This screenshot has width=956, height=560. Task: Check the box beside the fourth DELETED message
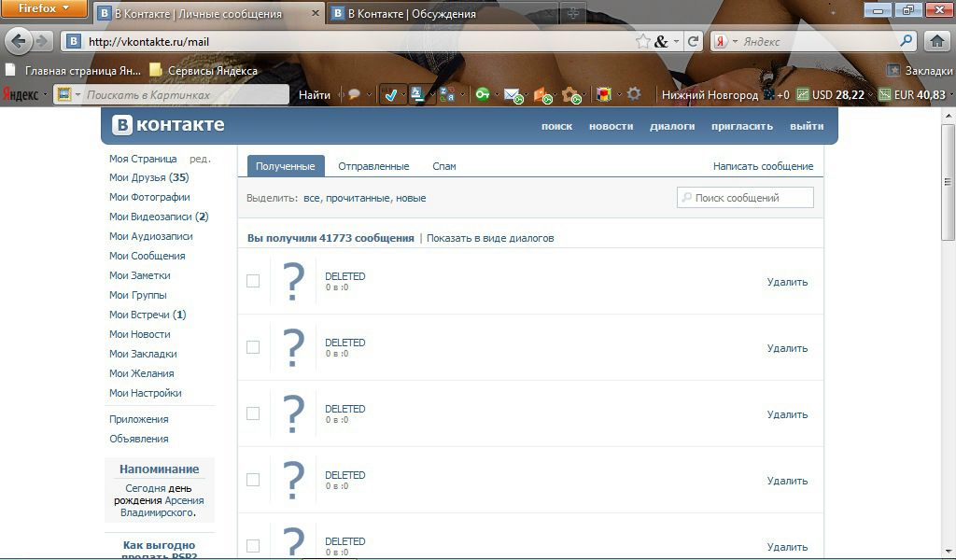pyautogui.click(x=253, y=480)
